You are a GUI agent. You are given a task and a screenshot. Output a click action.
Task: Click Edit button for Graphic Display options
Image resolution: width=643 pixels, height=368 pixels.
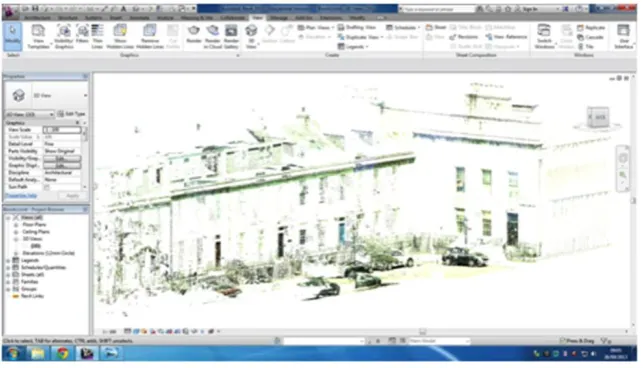coord(62,165)
